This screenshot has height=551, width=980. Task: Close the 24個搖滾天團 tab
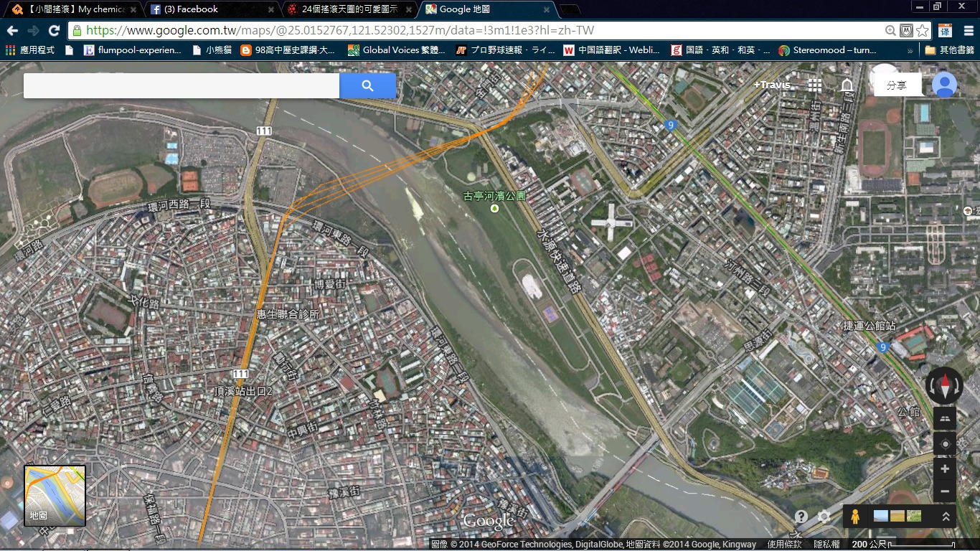point(408,9)
